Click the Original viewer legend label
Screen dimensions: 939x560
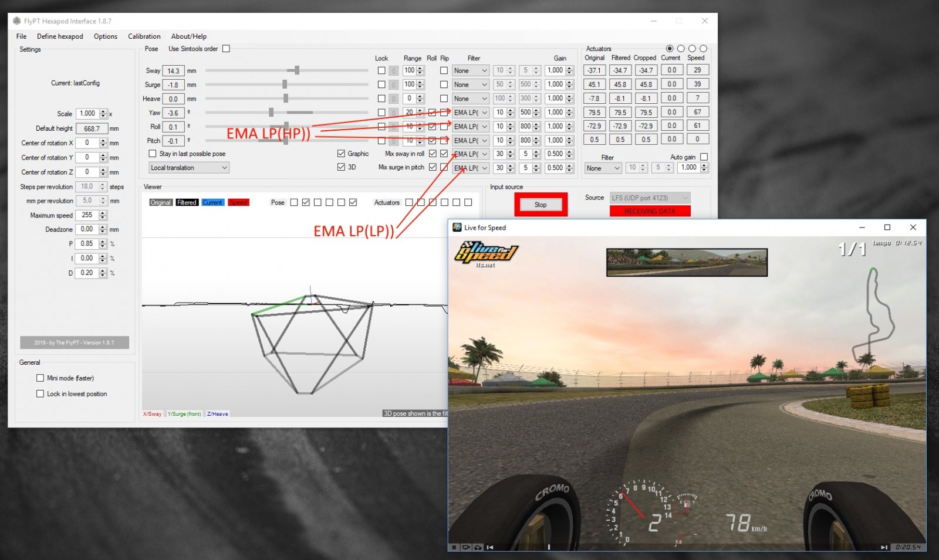click(x=160, y=203)
